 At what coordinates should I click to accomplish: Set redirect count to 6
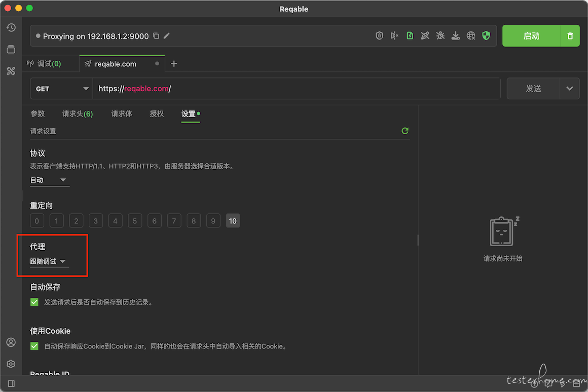click(155, 221)
